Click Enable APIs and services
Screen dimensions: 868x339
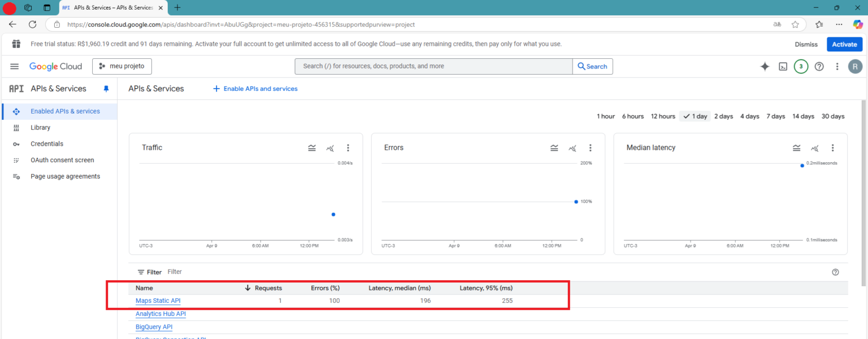click(x=255, y=88)
